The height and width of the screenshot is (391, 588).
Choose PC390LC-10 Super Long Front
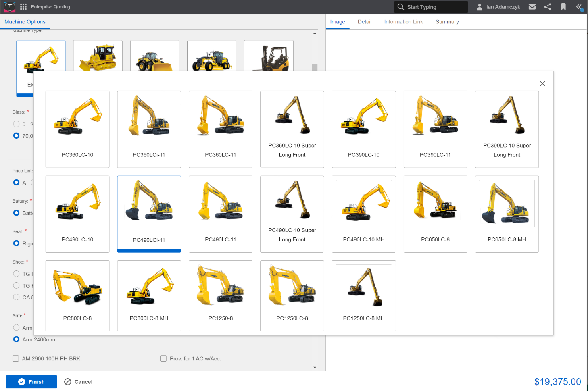[x=507, y=129]
